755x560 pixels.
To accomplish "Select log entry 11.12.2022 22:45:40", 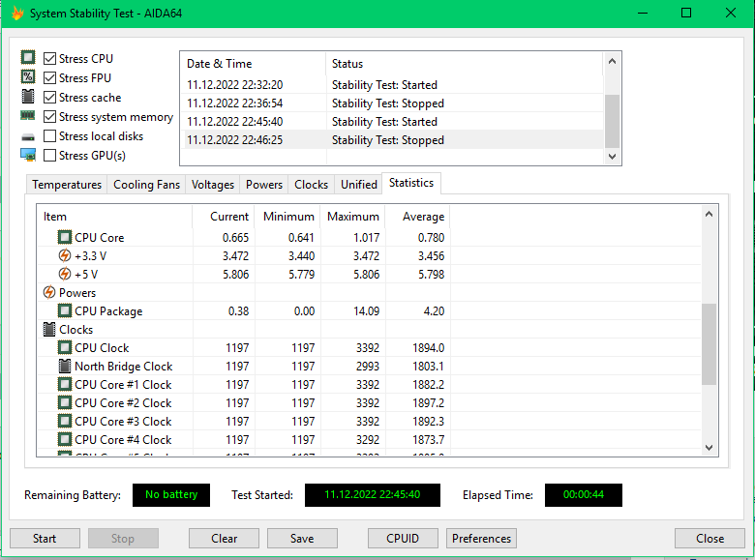I will [x=392, y=121].
